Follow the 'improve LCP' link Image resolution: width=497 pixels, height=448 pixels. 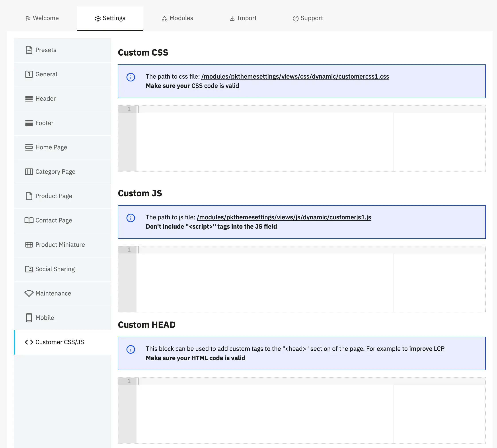click(427, 349)
